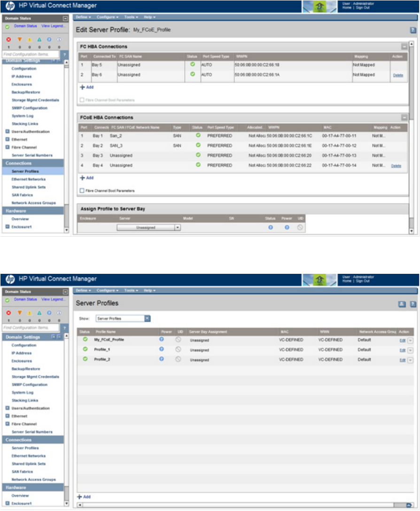Add a new FC HBA connection
This screenshot has height=511, width=420.
87,87
